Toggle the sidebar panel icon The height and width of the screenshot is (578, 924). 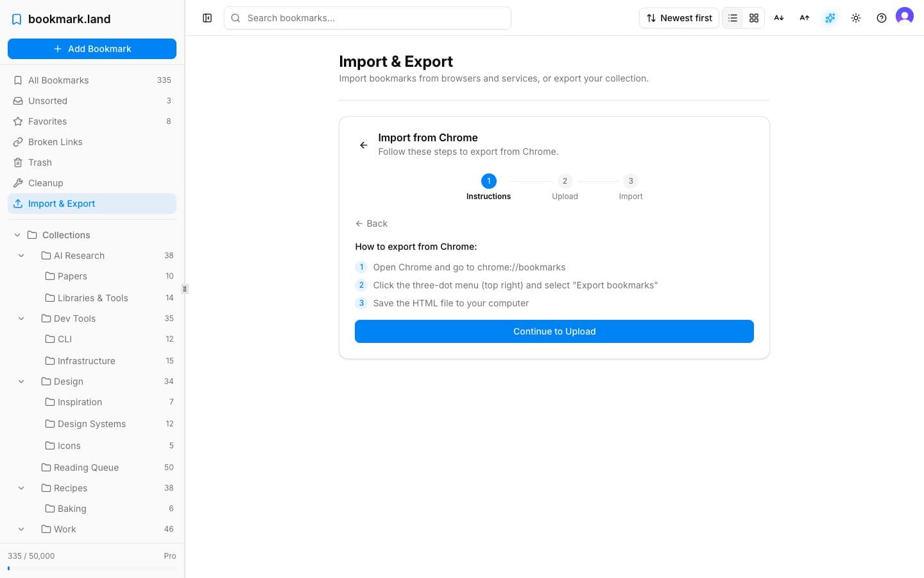point(207,18)
